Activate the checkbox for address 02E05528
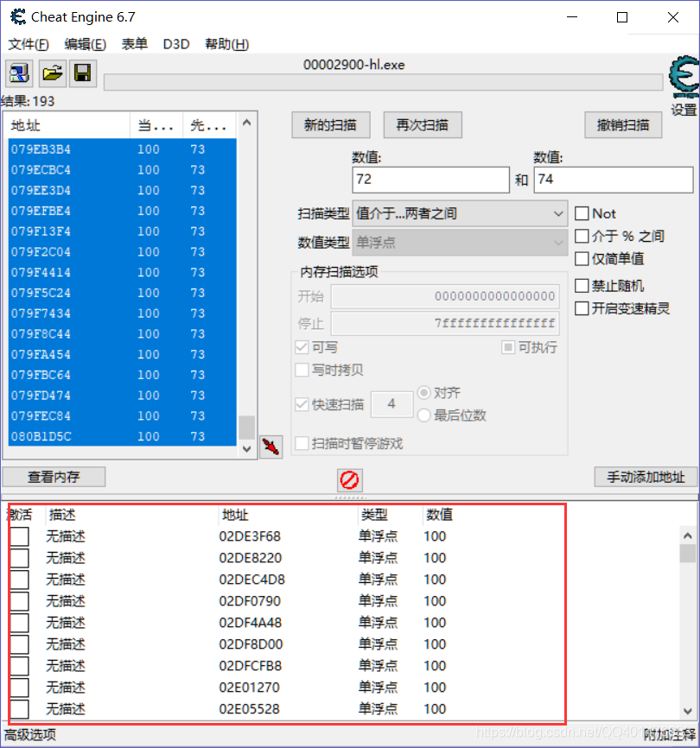This screenshot has height=748, width=700. 20,709
